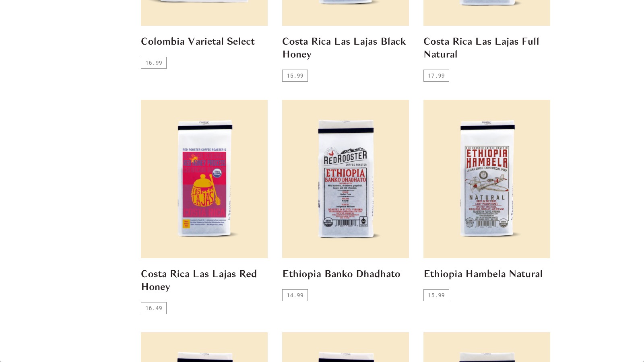Select the 16.99 price tag
The height and width of the screenshot is (362, 644).
tap(154, 63)
